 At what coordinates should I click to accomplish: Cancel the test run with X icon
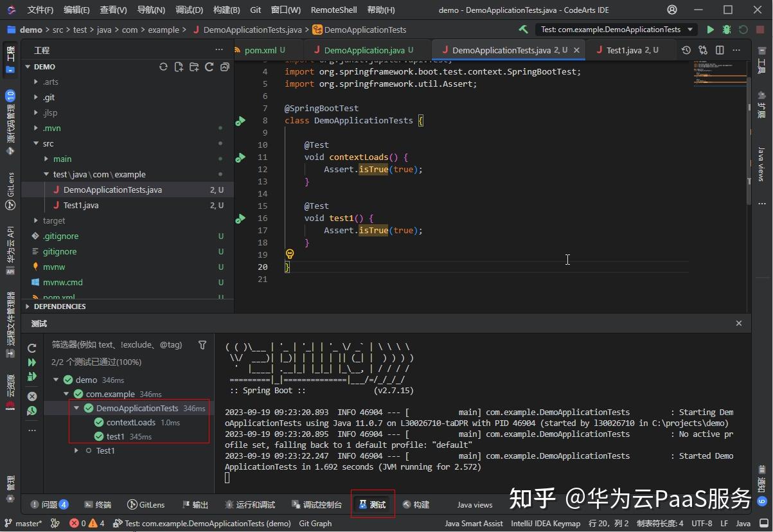click(32, 396)
